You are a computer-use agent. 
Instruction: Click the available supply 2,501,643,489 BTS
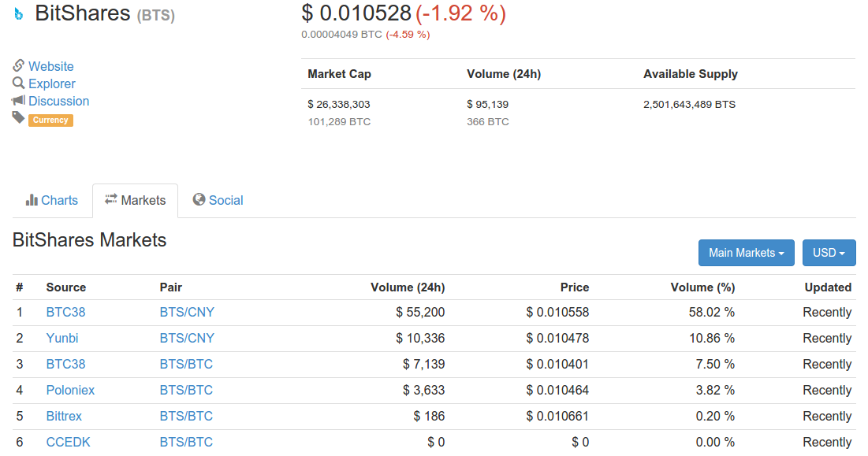(x=689, y=105)
